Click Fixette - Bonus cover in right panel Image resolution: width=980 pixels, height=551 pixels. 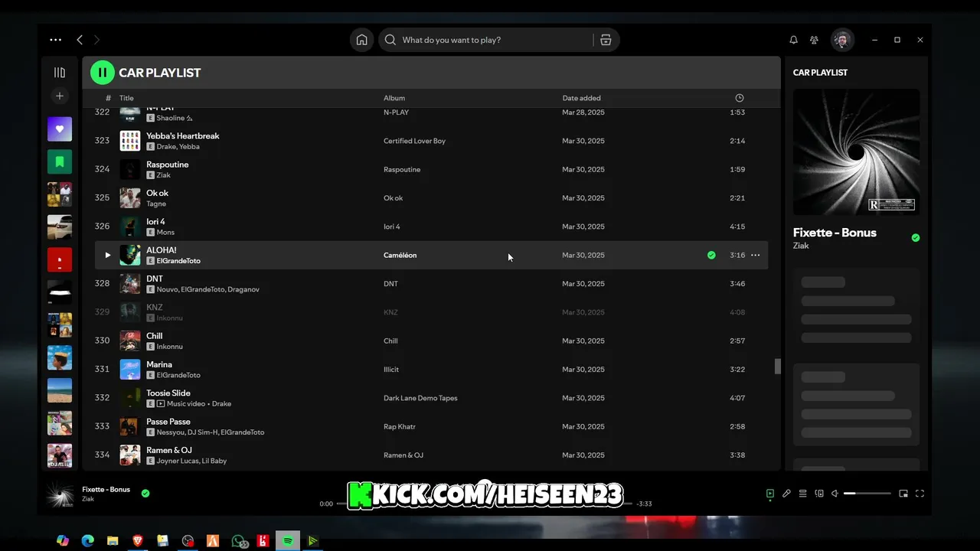pyautogui.click(x=856, y=152)
